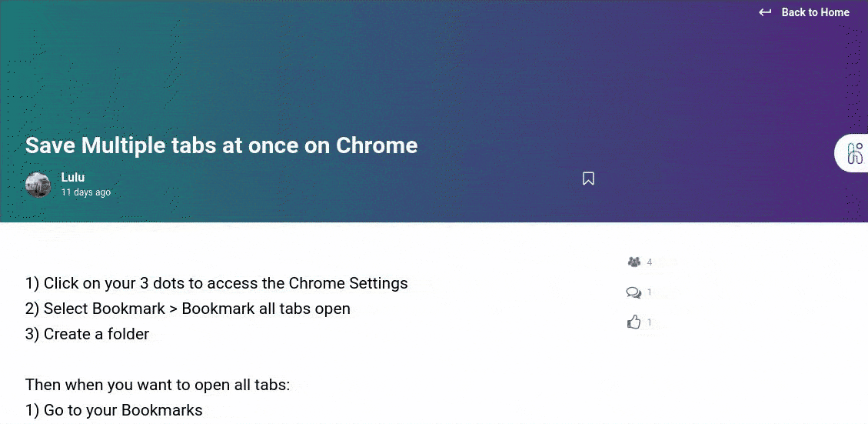Viewport: 868px width, 424px height.
Task: Bookmark this post with the bookmark icon
Action: click(588, 179)
